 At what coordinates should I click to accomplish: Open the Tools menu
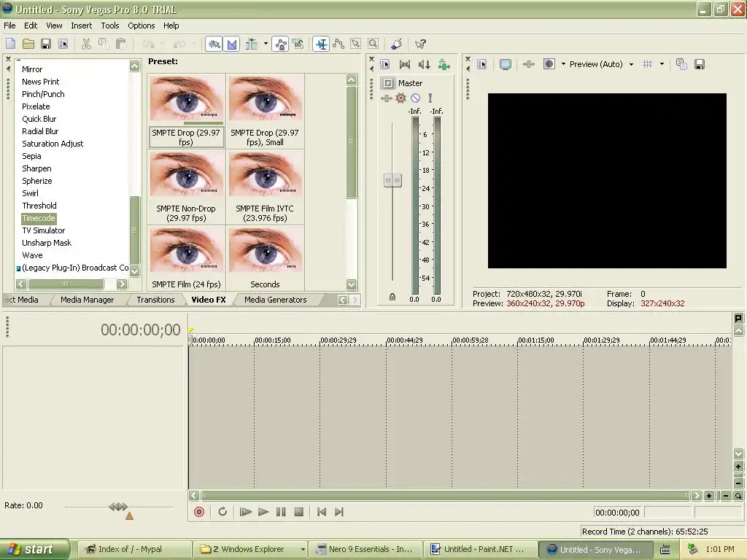click(110, 26)
